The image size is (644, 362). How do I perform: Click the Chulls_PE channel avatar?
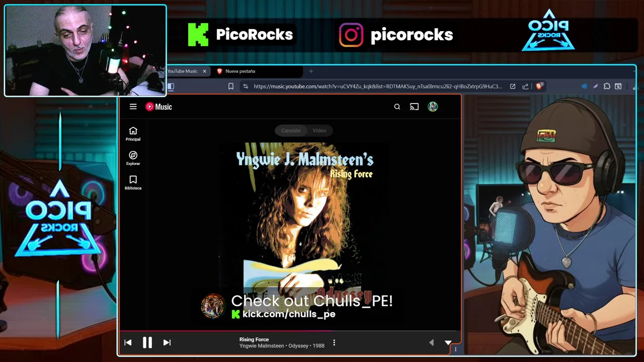pos(213,306)
